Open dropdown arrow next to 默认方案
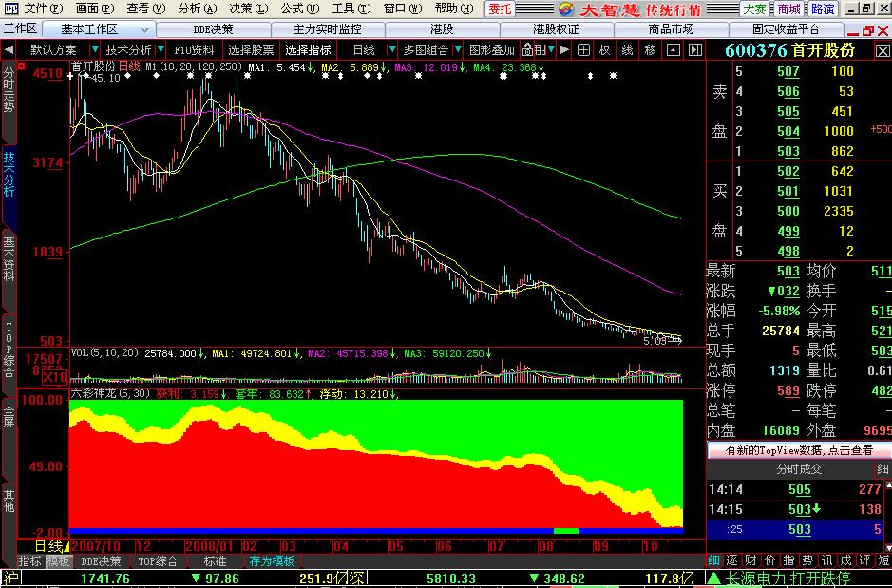This screenshot has height=588, width=892. tap(95, 50)
